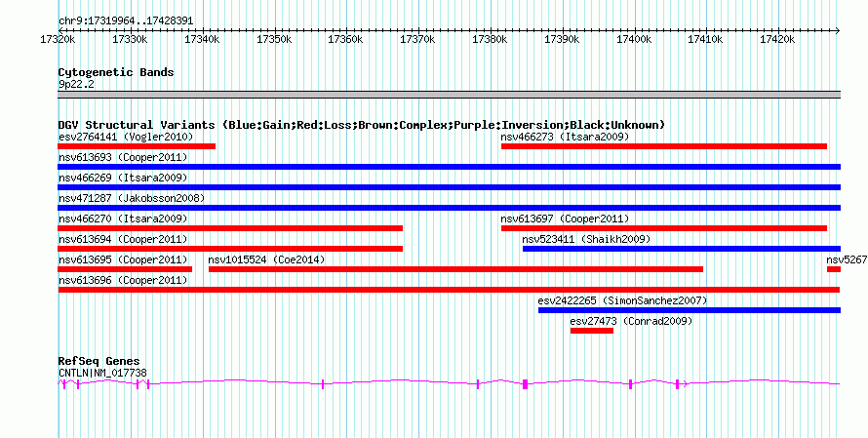Click the 17420k ruler tick label

(x=777, y=39)
